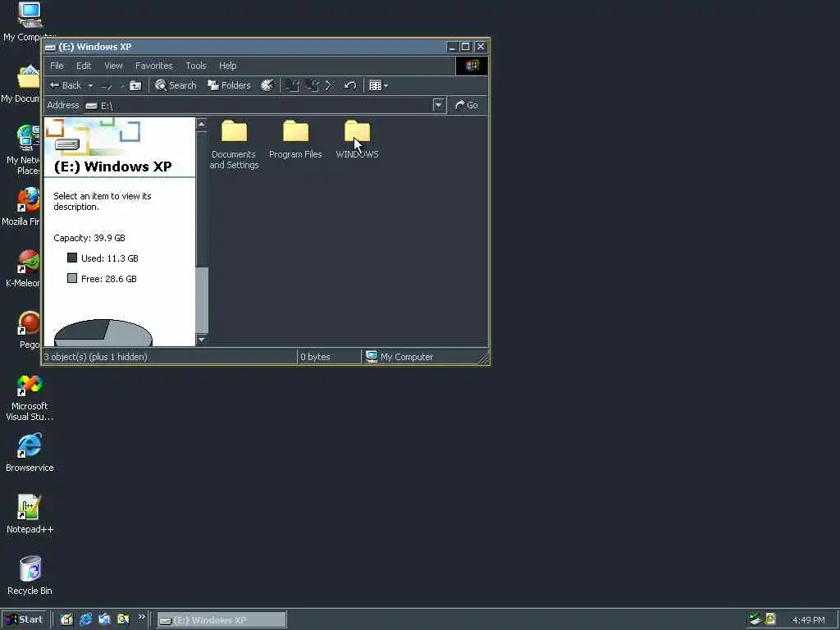This screenshot has width=840, height=630.
Task: Click the disk usage pie chart
Action: coord(103,333)
